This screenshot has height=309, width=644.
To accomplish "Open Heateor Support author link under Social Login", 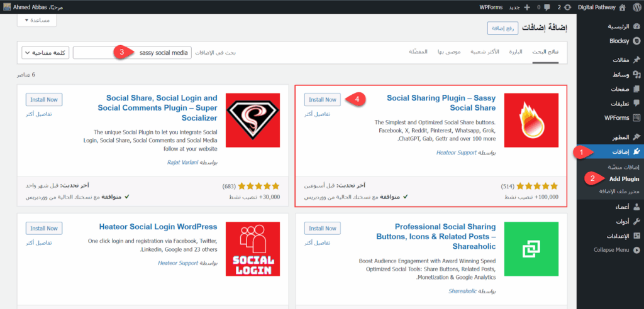I will [178, 263].
